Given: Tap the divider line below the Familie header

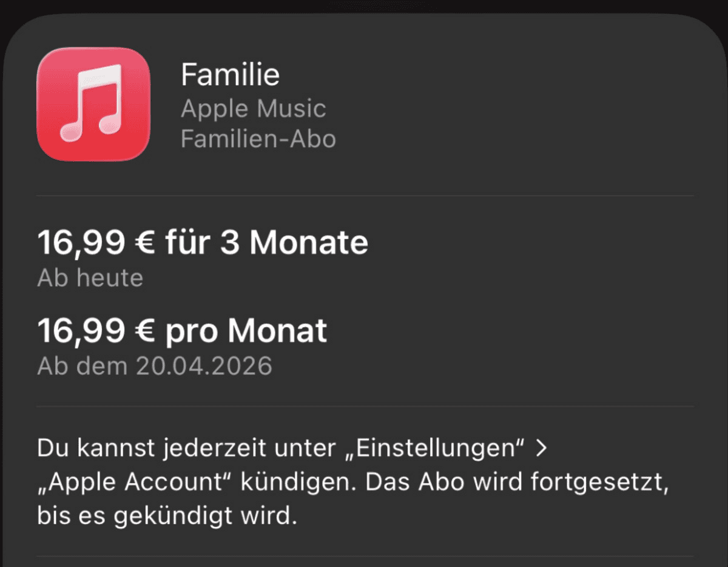Looking at the screenshot, I should pyautogui.click(x=364, y=195).
